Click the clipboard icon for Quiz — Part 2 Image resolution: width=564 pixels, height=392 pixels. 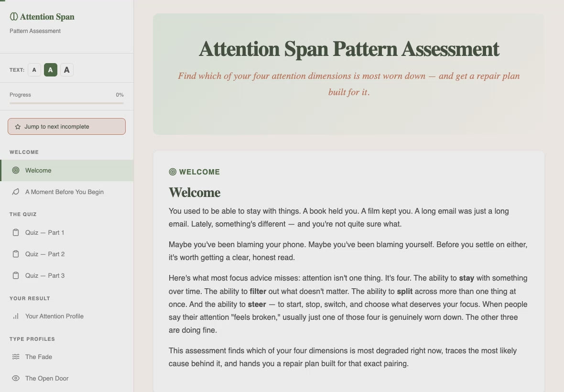[x=15, y=254]
